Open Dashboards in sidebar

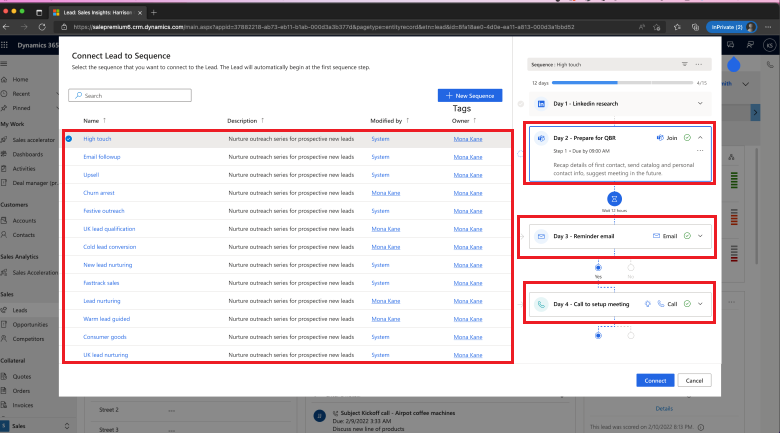(x=27, y=154)
